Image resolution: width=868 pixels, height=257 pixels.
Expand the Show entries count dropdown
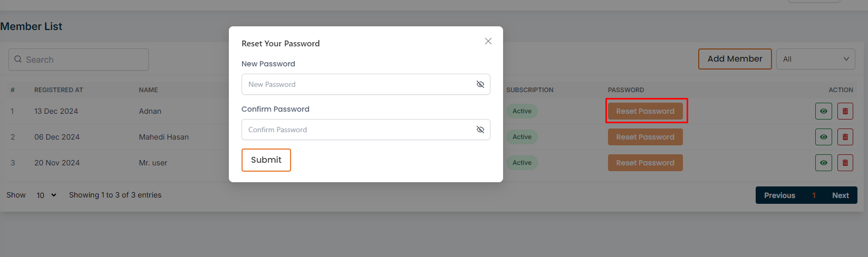tap(46, 195)
